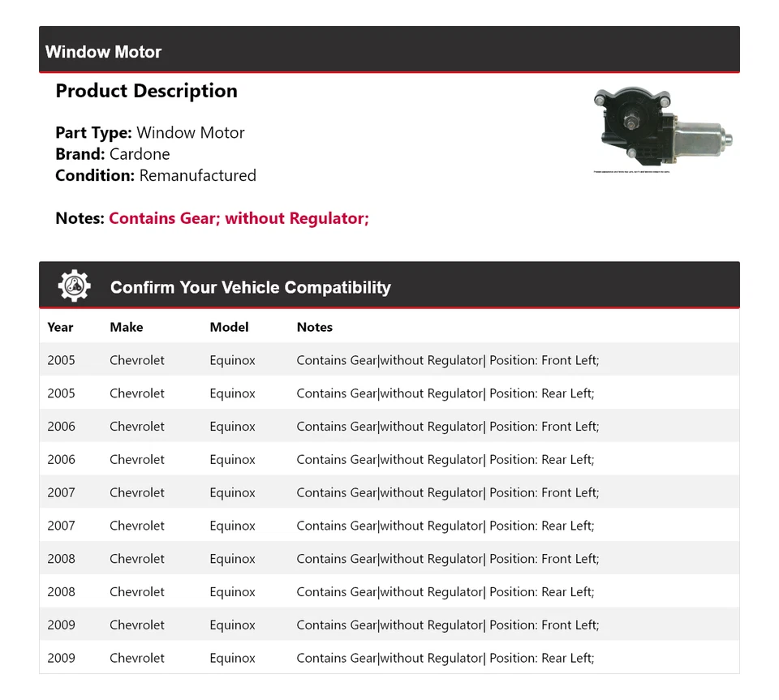779x700 pixels.
Task: Click the Make column header
Action: click(126, 327)
